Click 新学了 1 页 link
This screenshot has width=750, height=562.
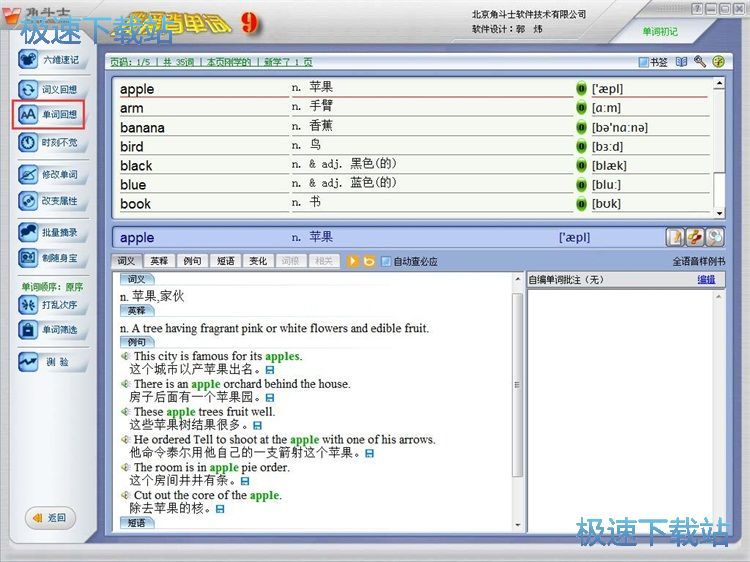coord(288,62)
